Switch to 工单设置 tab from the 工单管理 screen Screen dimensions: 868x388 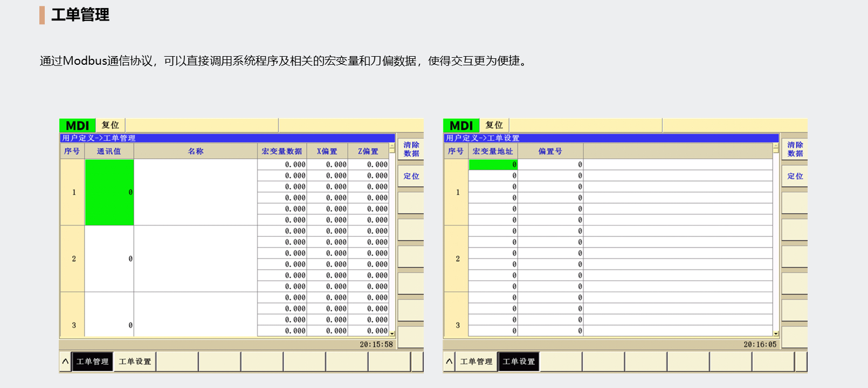[x=135, y=362]
